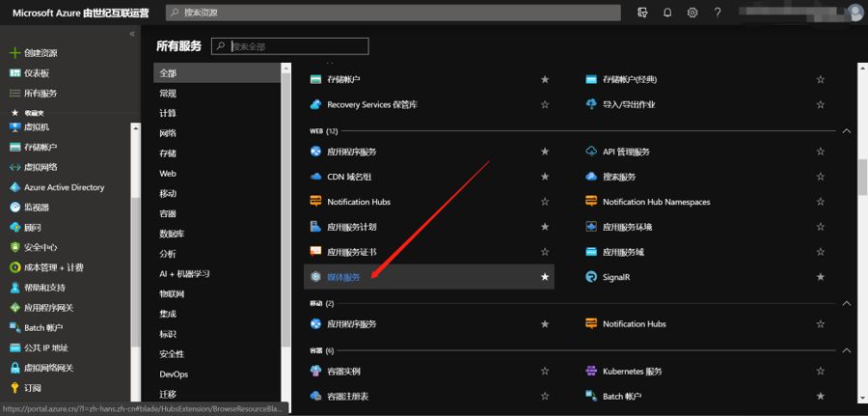This screenshot has width=868, height=416.
Task: Open 存储帐户(经典) link
Action: tap(630, 80)
